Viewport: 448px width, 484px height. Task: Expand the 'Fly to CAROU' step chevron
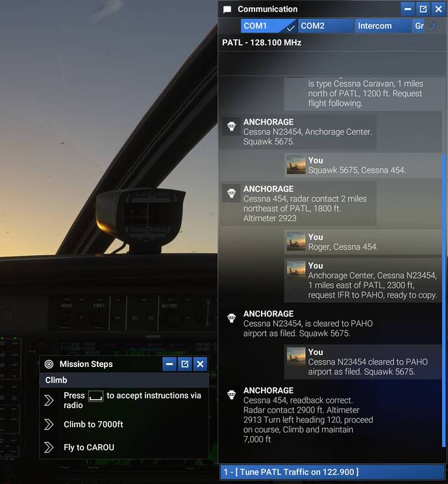[x=49, y=447]
